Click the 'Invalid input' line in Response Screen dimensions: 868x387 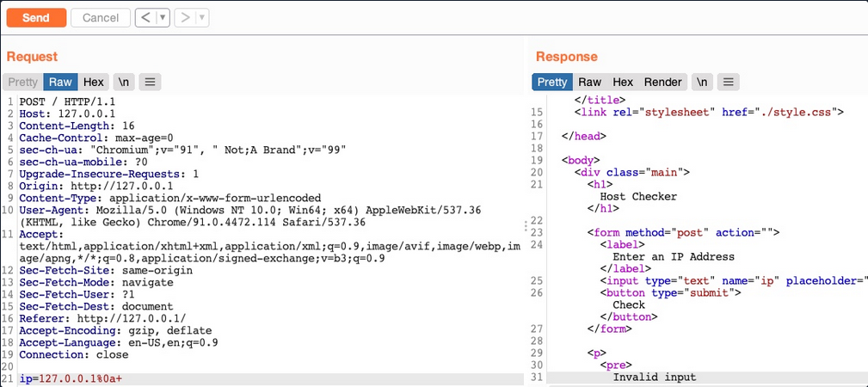pos(654,378)
